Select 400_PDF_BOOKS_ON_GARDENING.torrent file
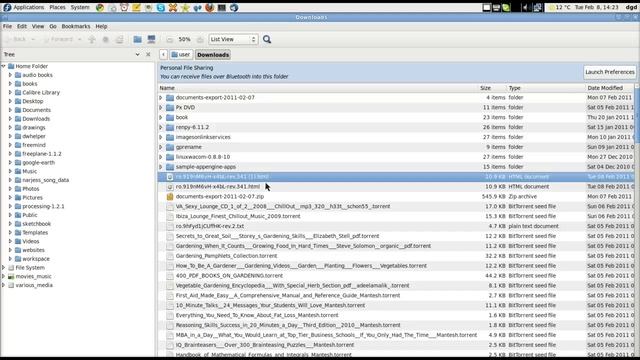Viewport: 640px width, 360px height. coord(229,276)
